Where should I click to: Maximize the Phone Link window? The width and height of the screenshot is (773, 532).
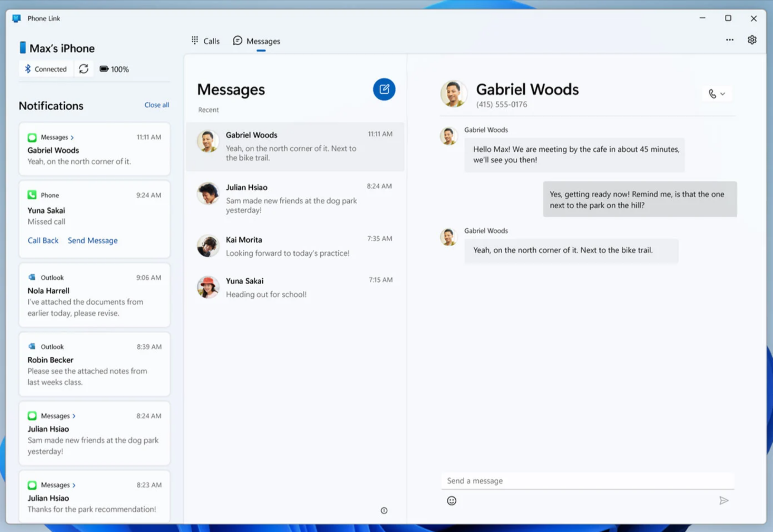click(x=728, y=18)
